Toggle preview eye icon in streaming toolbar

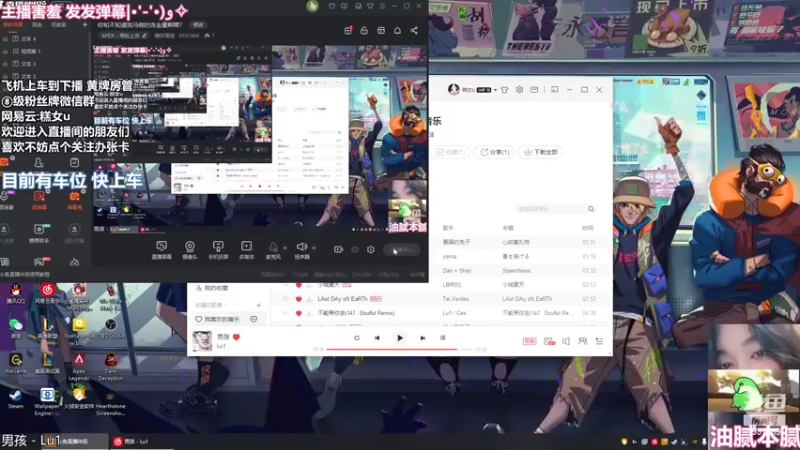click(x=355, y=249)
